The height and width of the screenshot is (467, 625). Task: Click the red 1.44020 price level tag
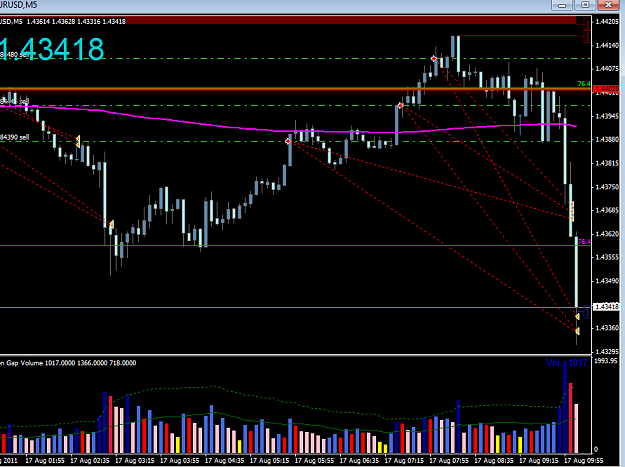click(606, 88)
